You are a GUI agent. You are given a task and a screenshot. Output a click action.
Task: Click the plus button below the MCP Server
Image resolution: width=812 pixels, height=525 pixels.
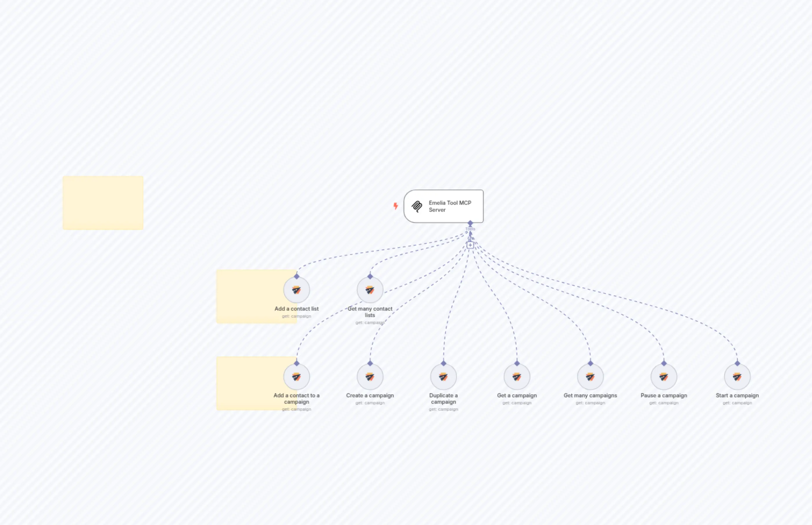tap(471, 245)
